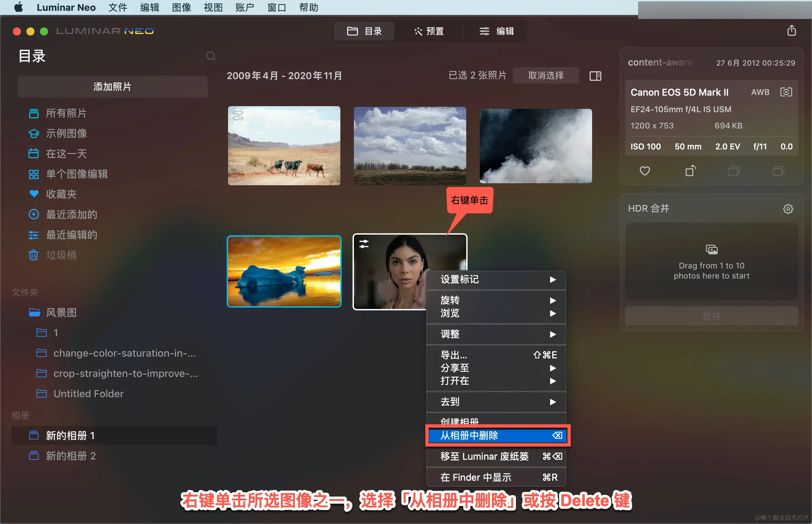Viewport: 812px width, 524px height.
Task: Click the camera icon next to AWB
Action: pyautogui.click(x=786, y=92)
